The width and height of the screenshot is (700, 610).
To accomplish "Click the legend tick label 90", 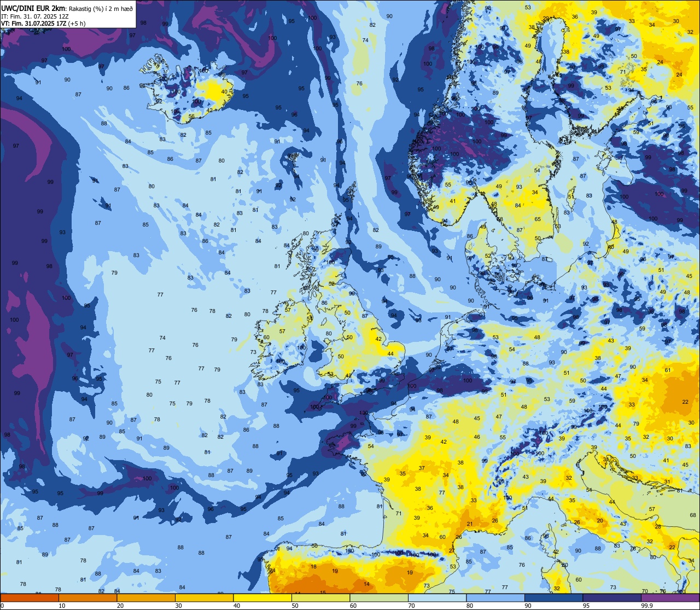I will click(528, 606).
